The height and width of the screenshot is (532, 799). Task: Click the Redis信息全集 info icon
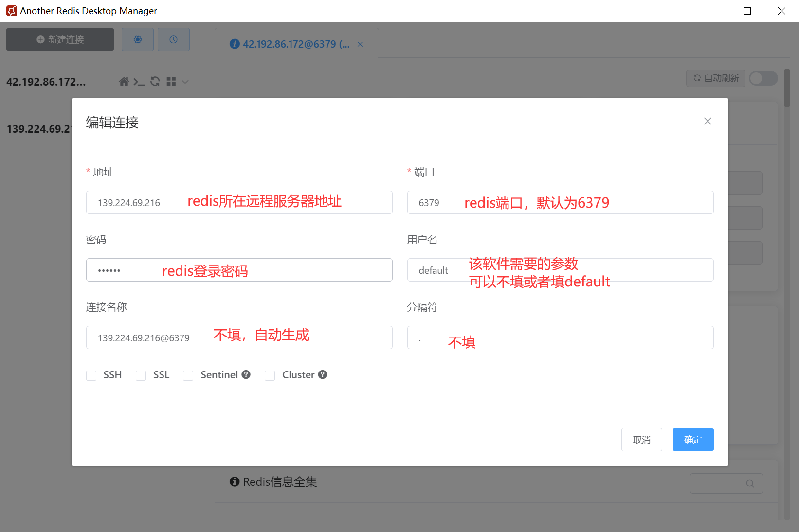[x=235, y=481]
